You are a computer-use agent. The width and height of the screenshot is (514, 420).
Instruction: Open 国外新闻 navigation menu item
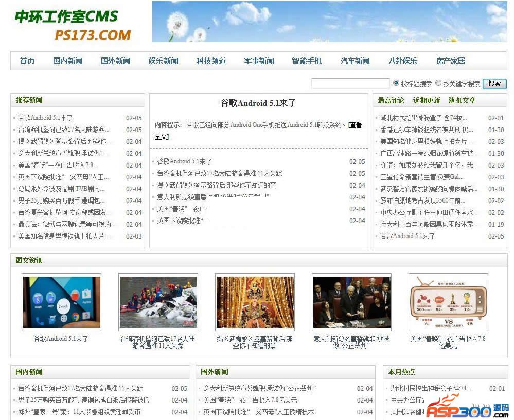(115, 61)
